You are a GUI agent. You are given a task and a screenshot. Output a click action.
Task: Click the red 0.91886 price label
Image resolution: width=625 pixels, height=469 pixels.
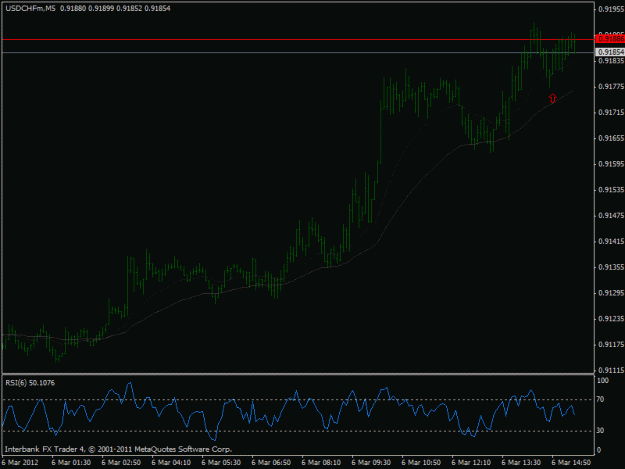609,39
